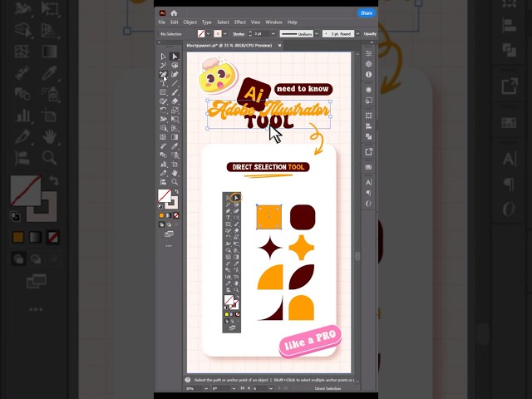Image resolution: width=532 pixels, height=399 pixels.
Task: Select the Mesh tool
Action: click(x=163, y=137)
